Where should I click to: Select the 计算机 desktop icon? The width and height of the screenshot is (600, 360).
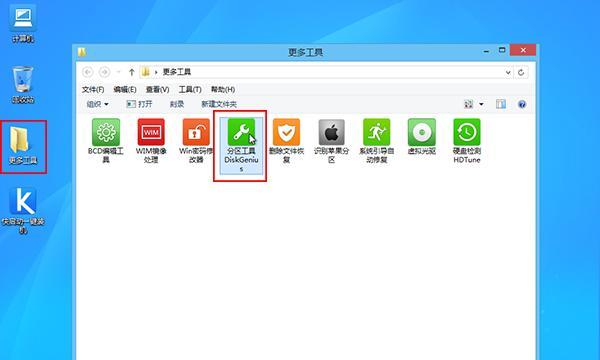[x=23, y=25]
